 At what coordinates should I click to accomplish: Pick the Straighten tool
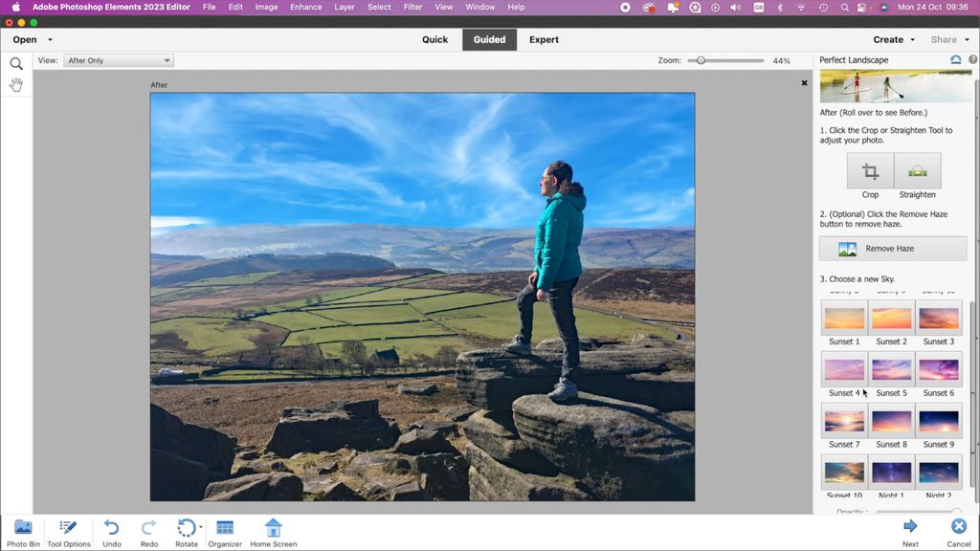916,172
